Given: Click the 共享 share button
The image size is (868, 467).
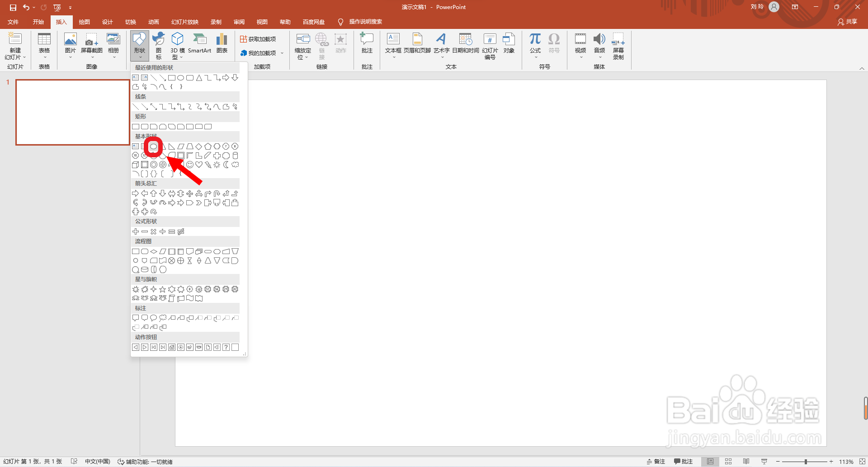Looking at the screenshot, I should click(848, 22).
